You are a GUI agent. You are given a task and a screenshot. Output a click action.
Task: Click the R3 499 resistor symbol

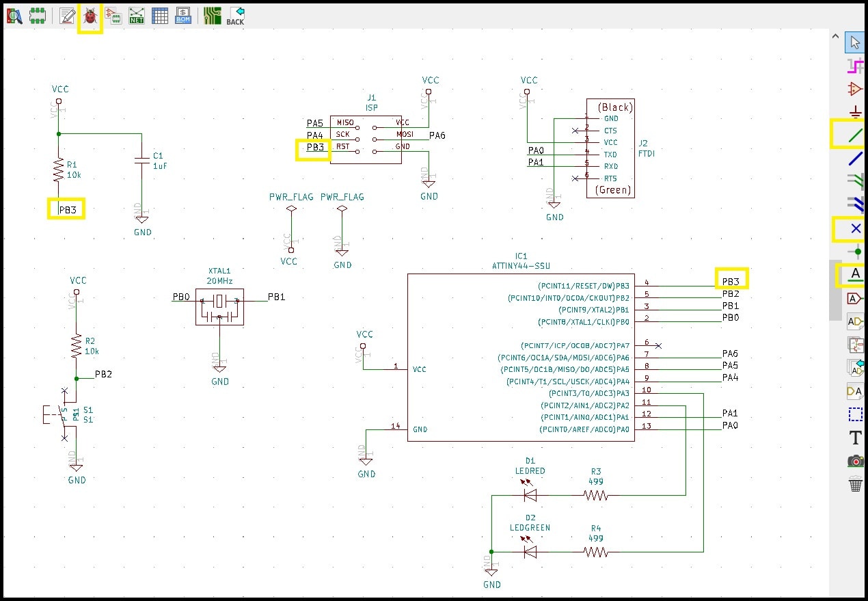coord(595,495)
